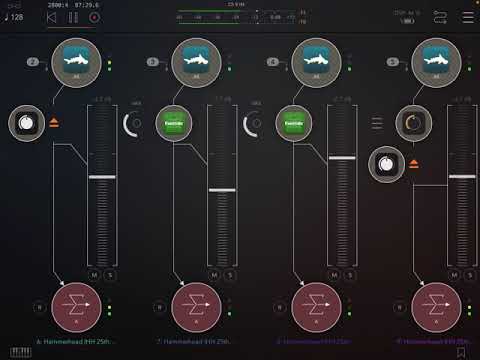The width and height of the screenshot is (480, 360).
Task: Select the Hammerhead name label under channel 3
Action: click(x=194, y=341)
